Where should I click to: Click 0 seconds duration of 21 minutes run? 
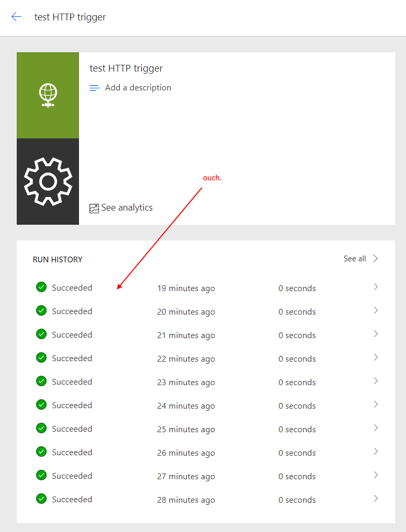(x=297, y=336)
